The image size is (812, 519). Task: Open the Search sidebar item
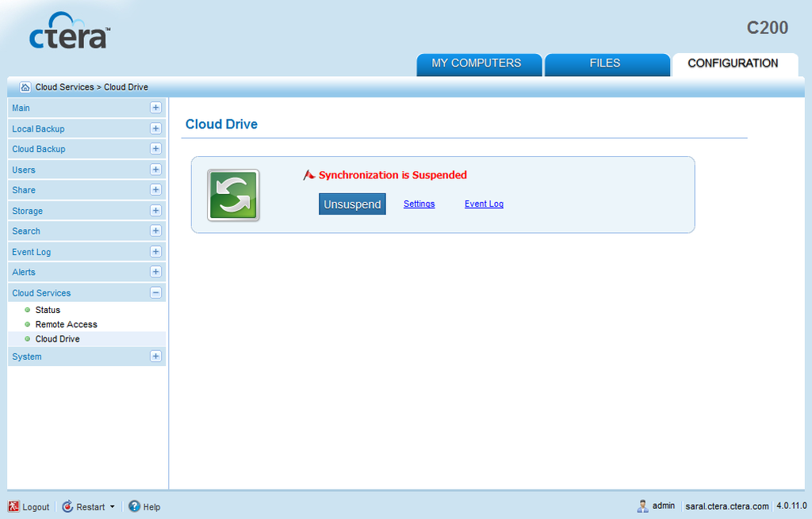[x=26, y=231]
